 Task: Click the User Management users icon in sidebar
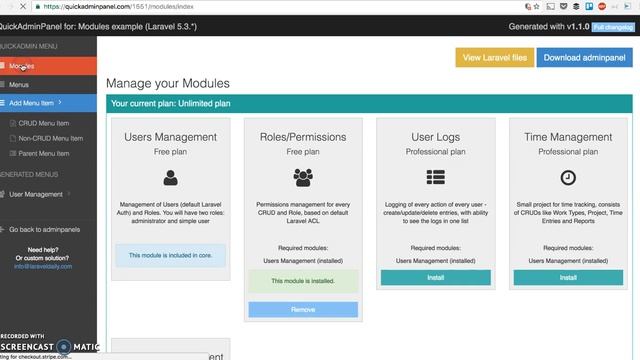click(x=2, y=194)
